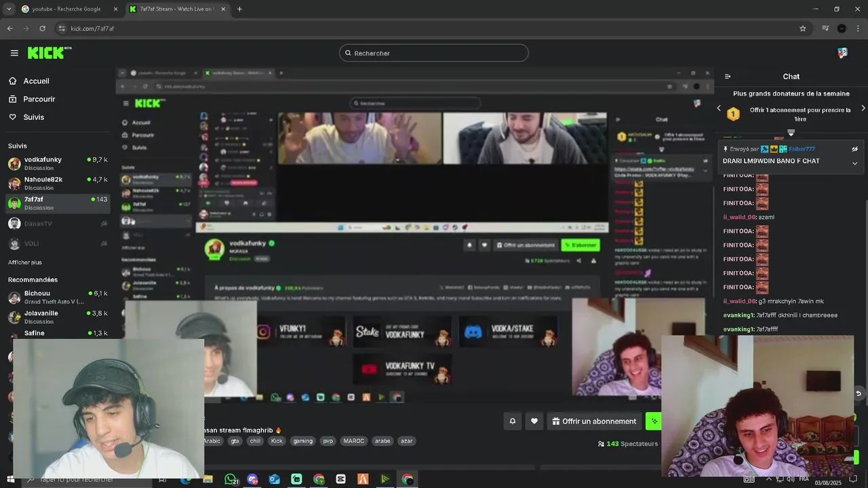The height and width of the screenshot is (488, 868).
Task: Toggle stream notifications bell
Action: pyautogui.click(x=512, y=421)
